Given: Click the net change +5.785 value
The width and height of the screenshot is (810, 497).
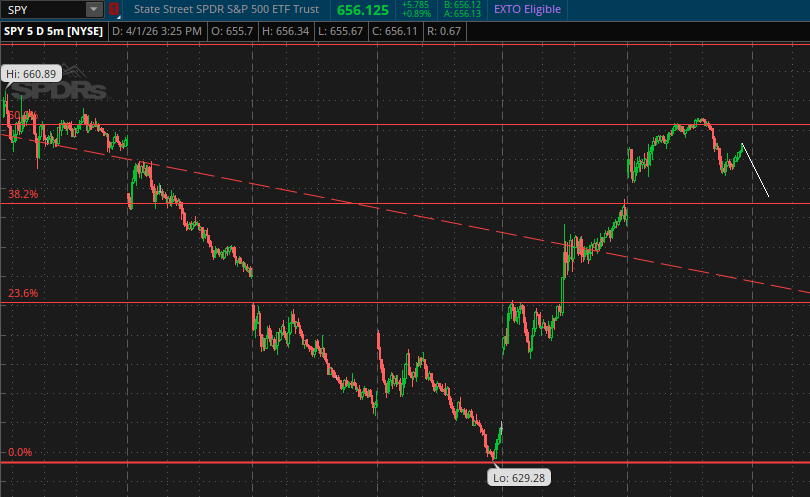Looking at the screenshot, I should tap(415, 5).
